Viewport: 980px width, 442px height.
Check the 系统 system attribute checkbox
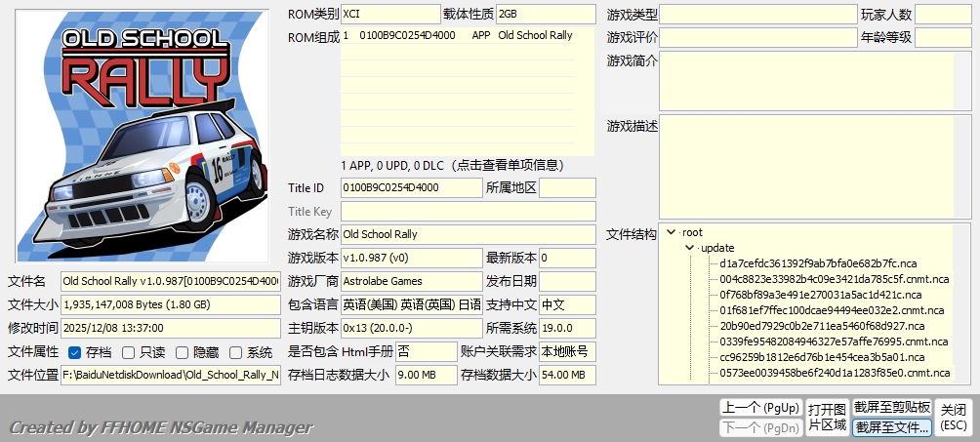pyautogui.click(x=236, y=352)
